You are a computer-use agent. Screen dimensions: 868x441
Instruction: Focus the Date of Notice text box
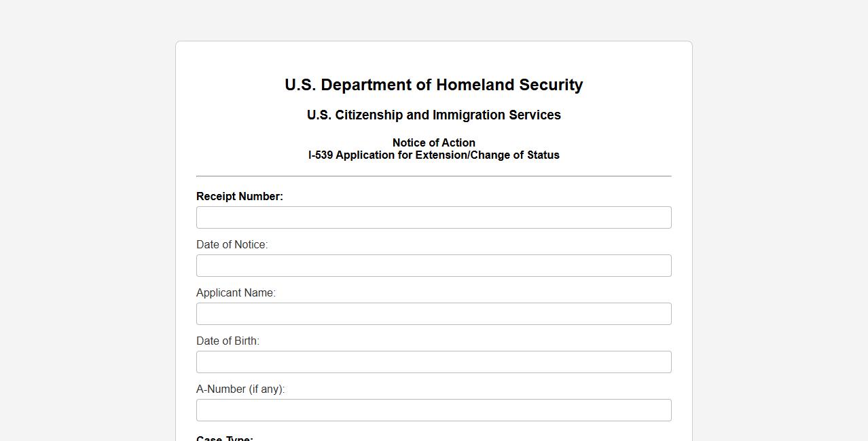pyautogui.click(x=433, y=266)
